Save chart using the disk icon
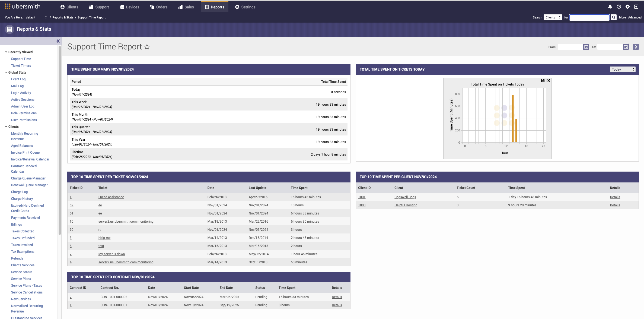 pos(543,81)
